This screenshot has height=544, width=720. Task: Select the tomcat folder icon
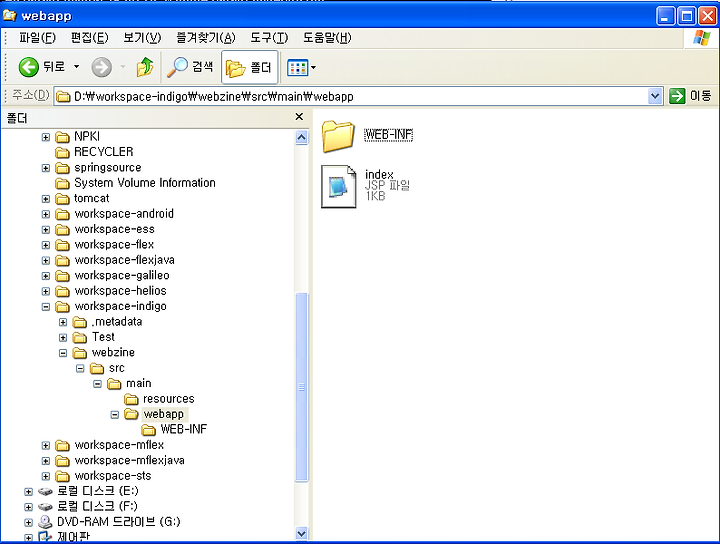[62, 199]
